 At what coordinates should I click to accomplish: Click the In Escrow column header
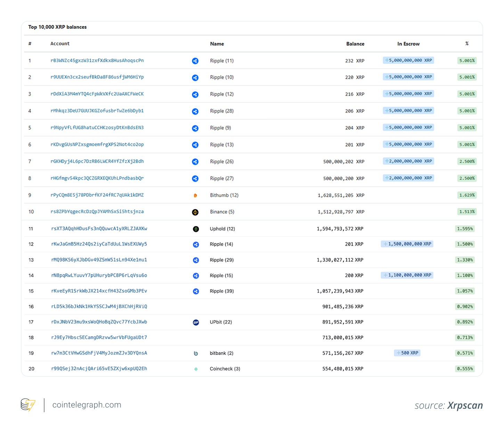coord(408,44)
